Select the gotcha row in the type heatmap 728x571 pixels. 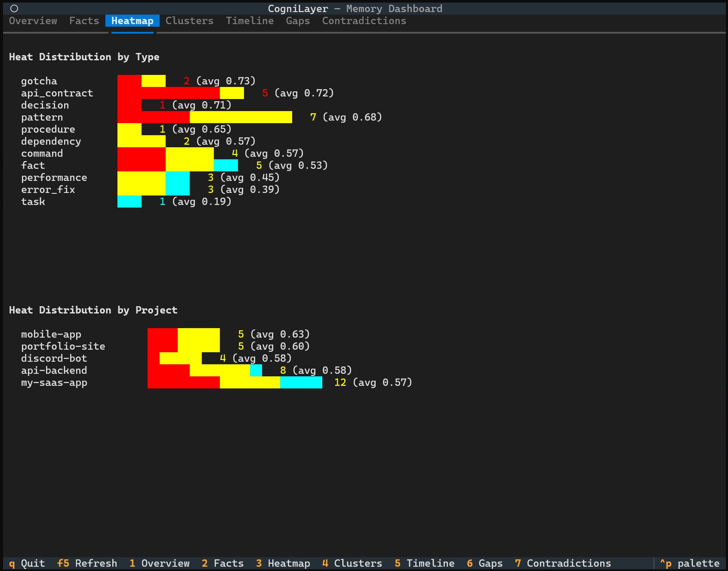39,81
